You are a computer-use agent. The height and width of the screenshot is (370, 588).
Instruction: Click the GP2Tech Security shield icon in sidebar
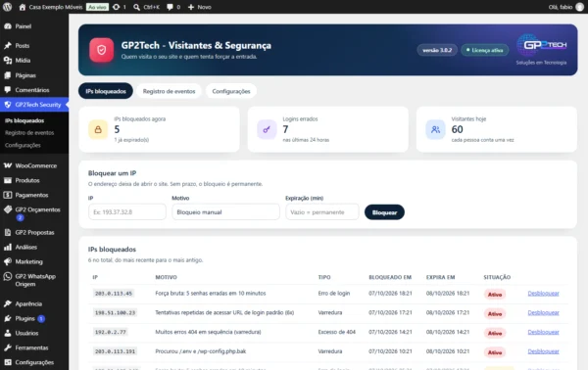click(x=8, y=105)
